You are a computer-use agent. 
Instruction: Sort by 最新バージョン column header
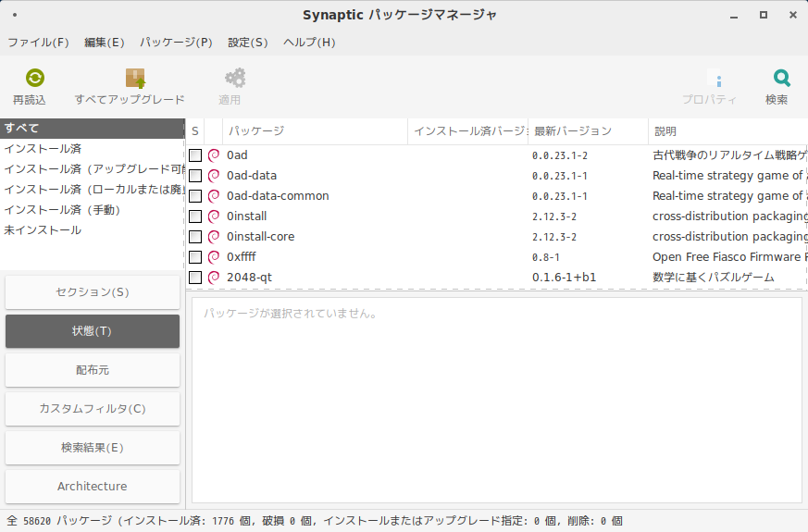(589, 131)
